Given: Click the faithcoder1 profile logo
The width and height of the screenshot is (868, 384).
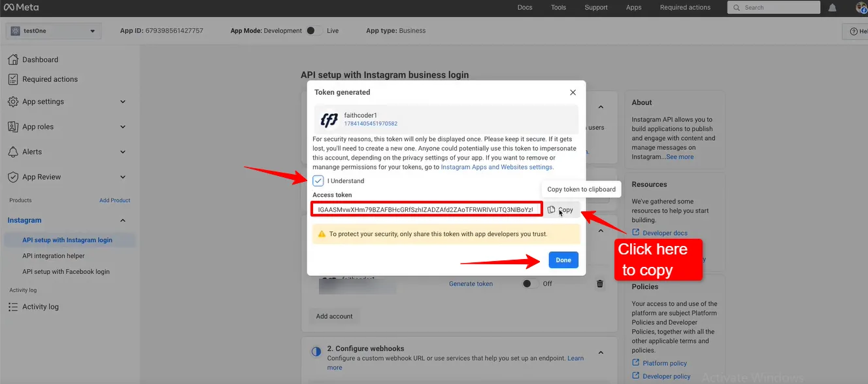Looking at the screenshot, I should tap(329, 120).
